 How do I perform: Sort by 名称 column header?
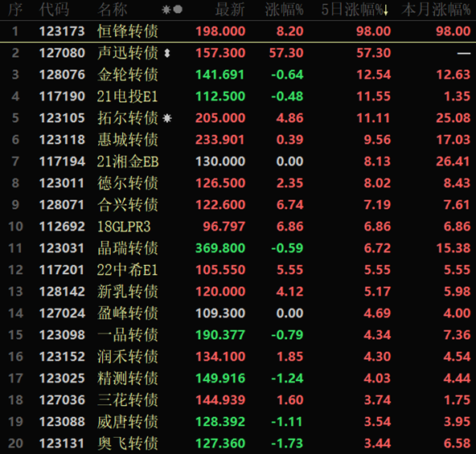coord(113,10)
